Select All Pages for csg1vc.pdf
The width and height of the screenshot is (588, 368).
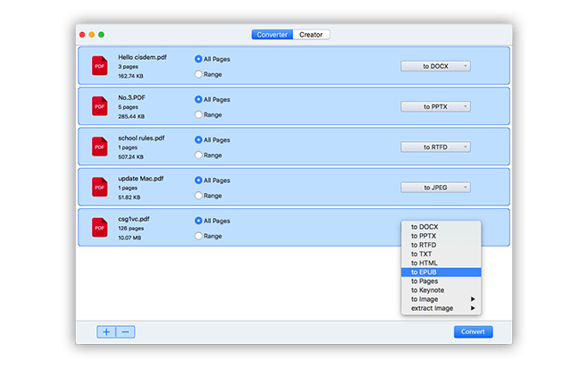tap(198, 221)
